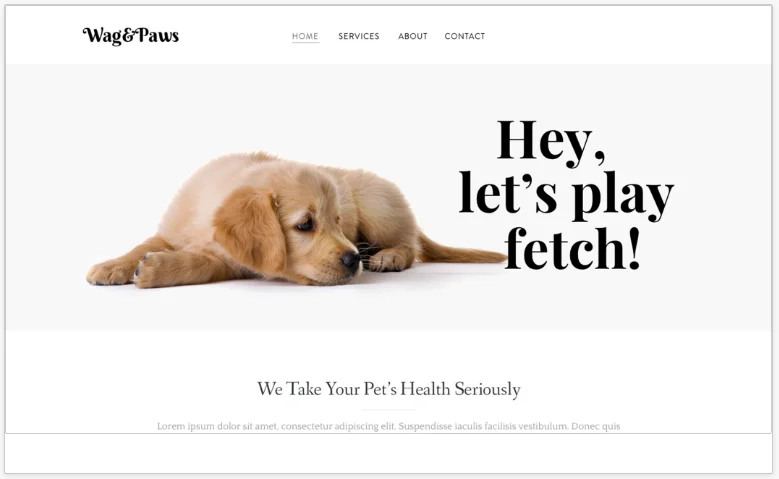Open the Services page
779x479 pixels.
pyautogui.click(x=359, y=36)
